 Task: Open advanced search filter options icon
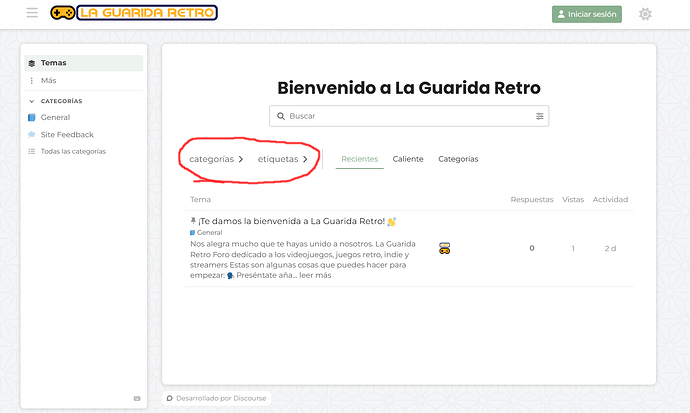(540, 116)
